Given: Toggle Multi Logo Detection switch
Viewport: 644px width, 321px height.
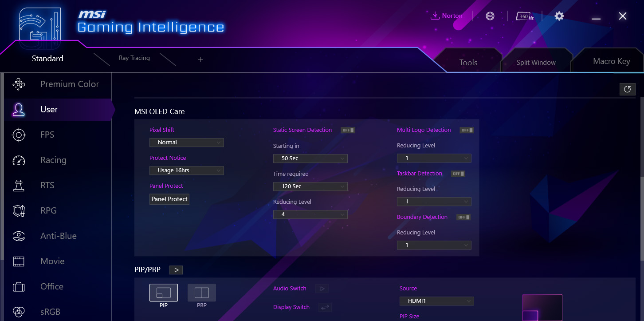Looking at the screenshot, I should [467, 130].
